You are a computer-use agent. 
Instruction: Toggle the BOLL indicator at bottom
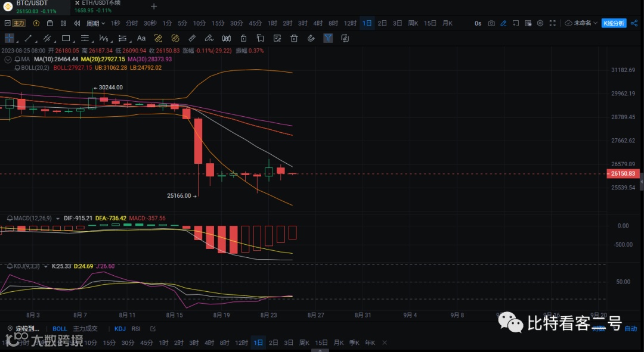[x=60, y=329]
